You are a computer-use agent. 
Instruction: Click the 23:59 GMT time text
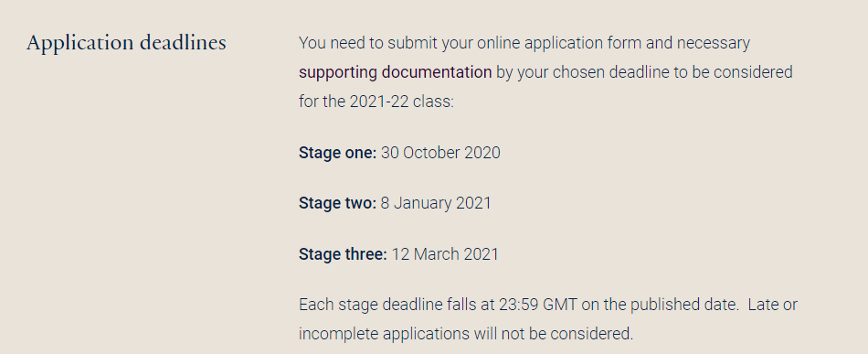click(x=538, y=305)
